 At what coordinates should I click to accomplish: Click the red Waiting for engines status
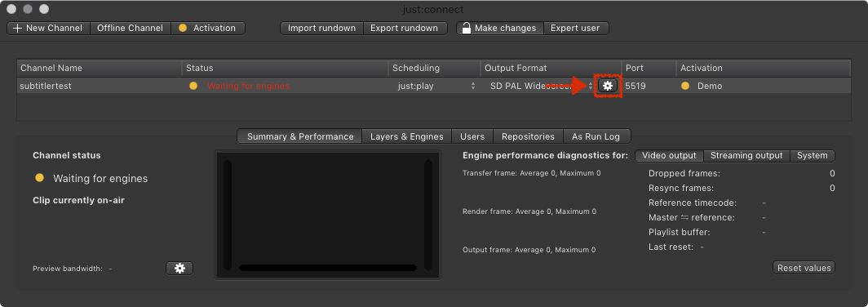point(248,86)
